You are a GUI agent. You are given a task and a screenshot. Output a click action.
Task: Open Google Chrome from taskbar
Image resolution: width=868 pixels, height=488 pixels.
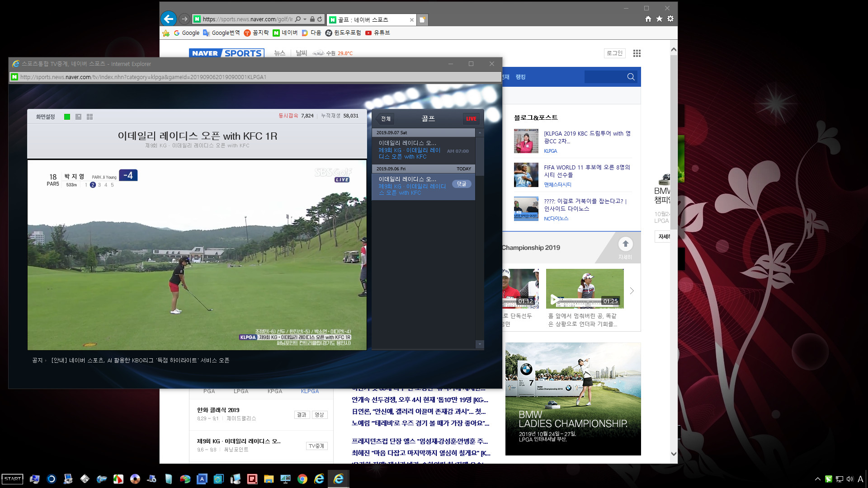(302, 479)
